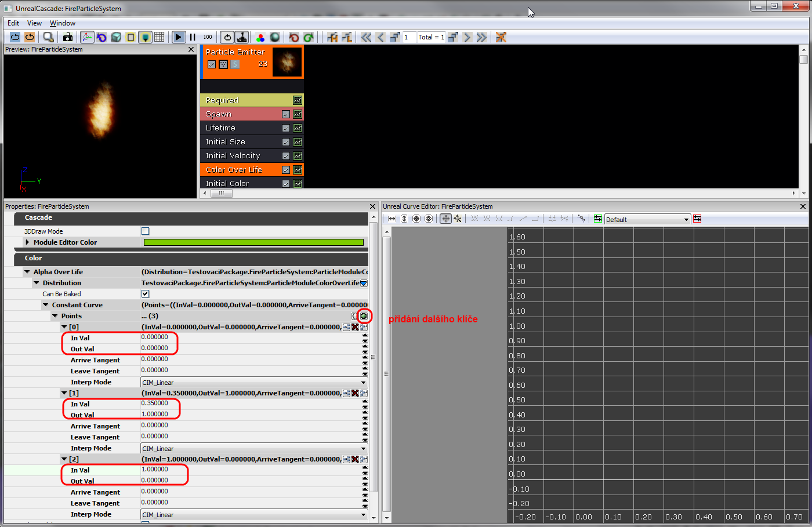Viewport: 812px width, 527px height.
Task: Toggle the Particle Emitter enabled checkbox
Action: 212,64
